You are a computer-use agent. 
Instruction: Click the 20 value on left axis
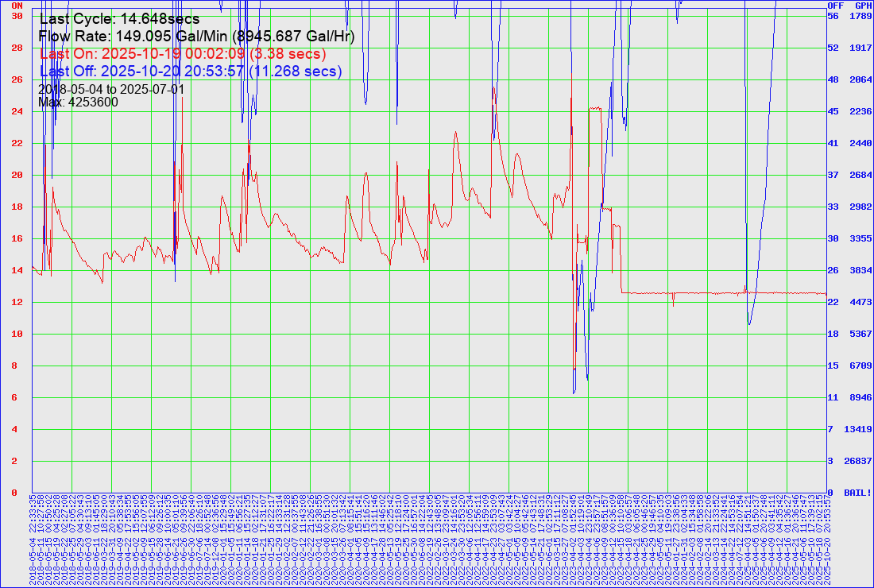pyautogui.click(x=17, y=175)
